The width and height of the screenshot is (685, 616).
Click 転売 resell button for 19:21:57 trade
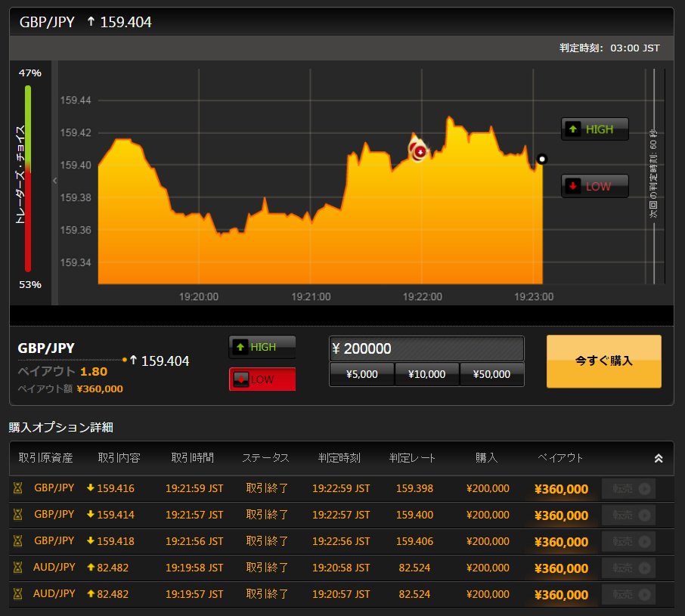(628, 515)
